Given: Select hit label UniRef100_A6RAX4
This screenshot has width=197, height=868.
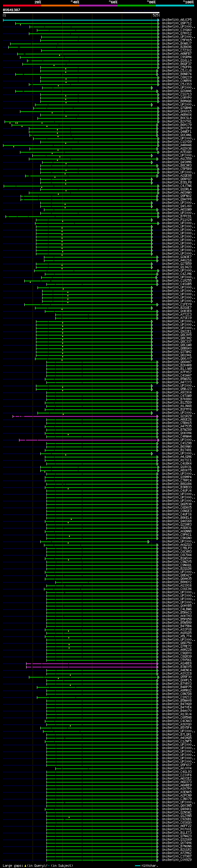Looking at the screenshot, I should tap(177, 115).
